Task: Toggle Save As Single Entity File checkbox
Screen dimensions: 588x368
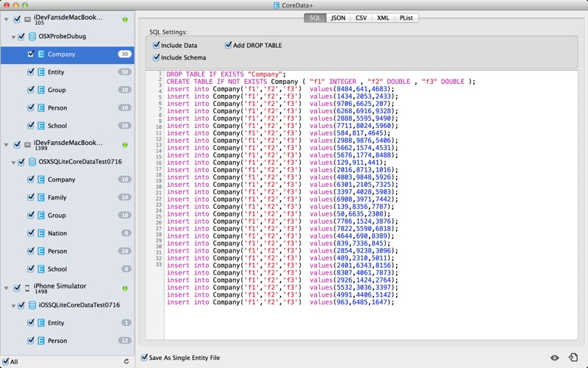Action: [144, 358]
